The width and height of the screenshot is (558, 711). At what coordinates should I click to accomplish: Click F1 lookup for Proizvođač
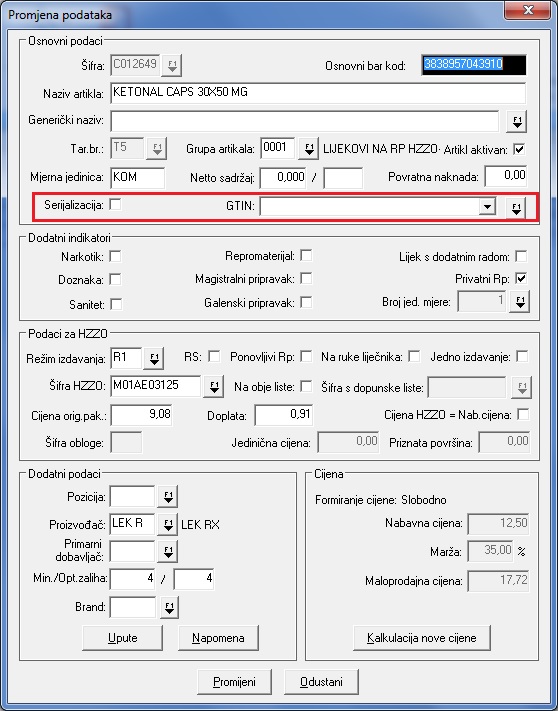[168, 525]
